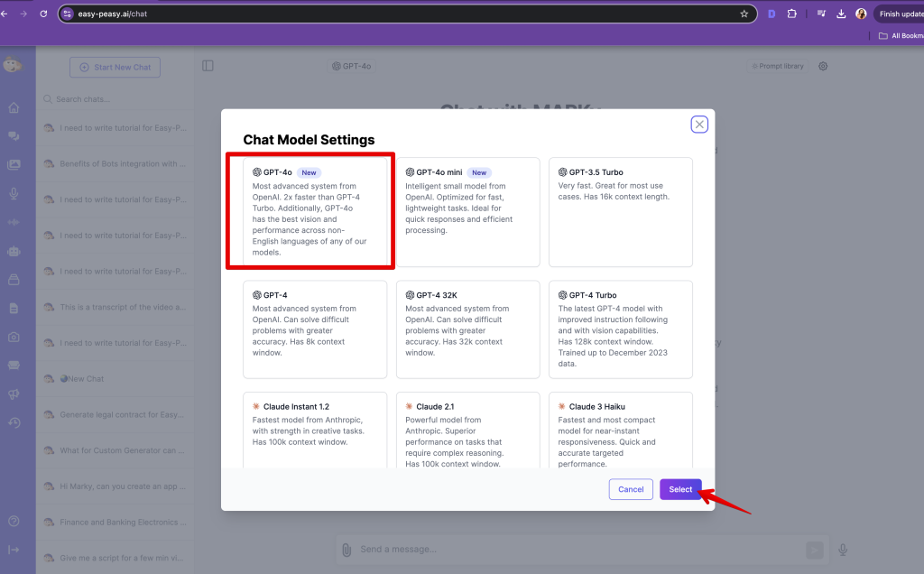Click the history clock icon in sidebar
Screen dimensions: 924x574
(14, 422)
